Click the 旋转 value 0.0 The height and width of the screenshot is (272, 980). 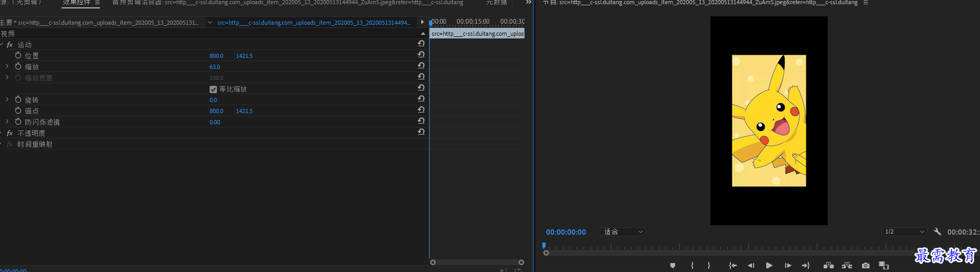(x=213, y=100)
